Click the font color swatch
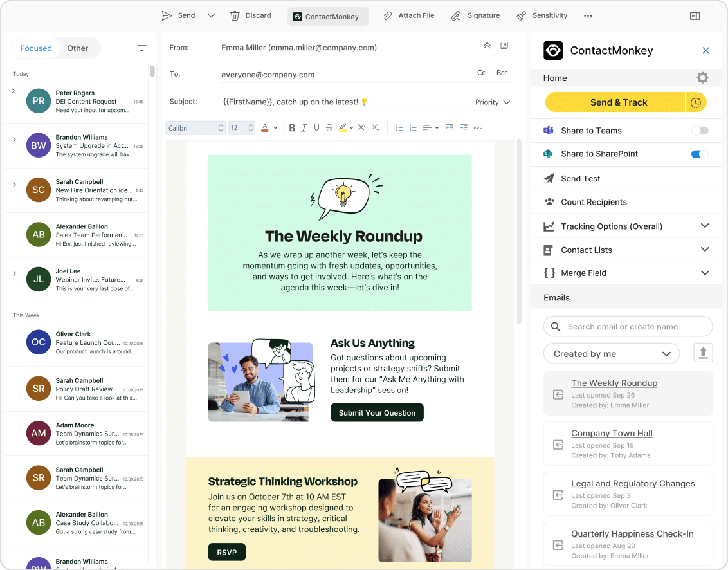The height and width of the screenshot is (570, 728). click(x=264, y=128)
